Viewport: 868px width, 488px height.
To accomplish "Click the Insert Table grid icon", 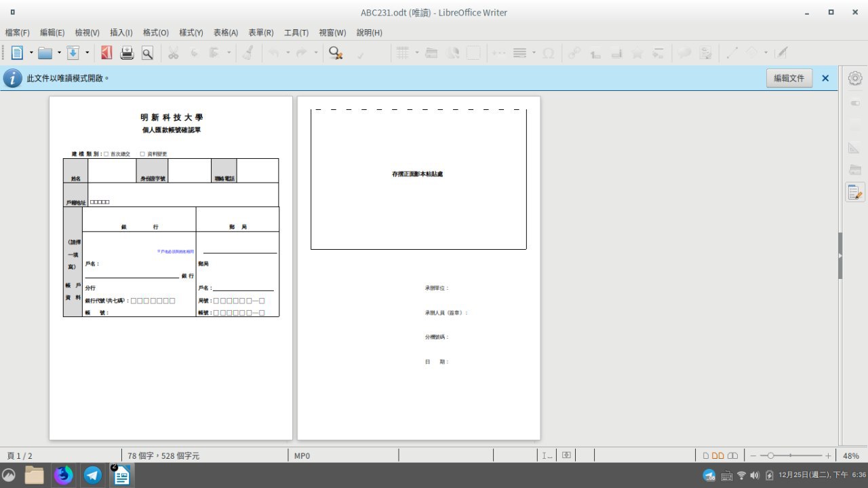I will [403, 53].
